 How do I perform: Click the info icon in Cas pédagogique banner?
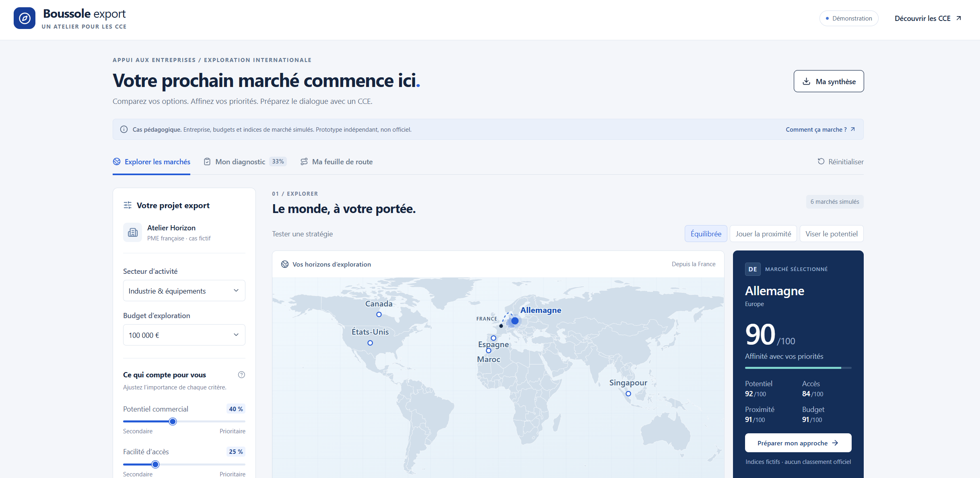[x=124, y=129]
